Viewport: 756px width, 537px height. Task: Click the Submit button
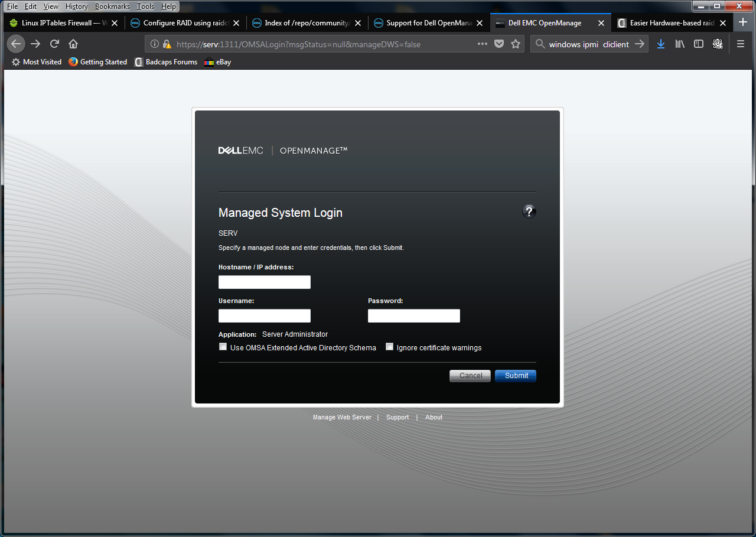516,376
